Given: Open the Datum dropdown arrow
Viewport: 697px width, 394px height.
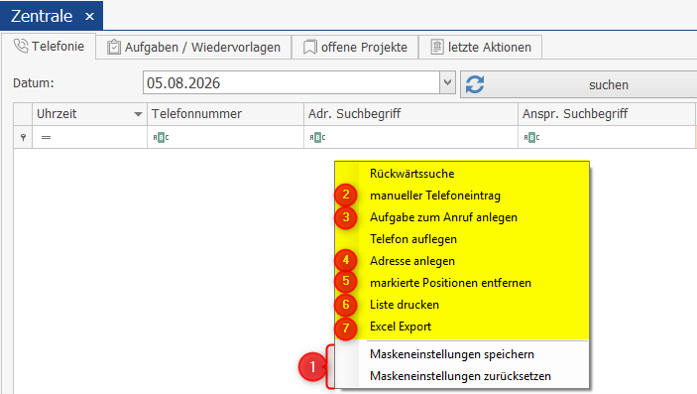Looking at the screenshot, I should coord(447,82).
